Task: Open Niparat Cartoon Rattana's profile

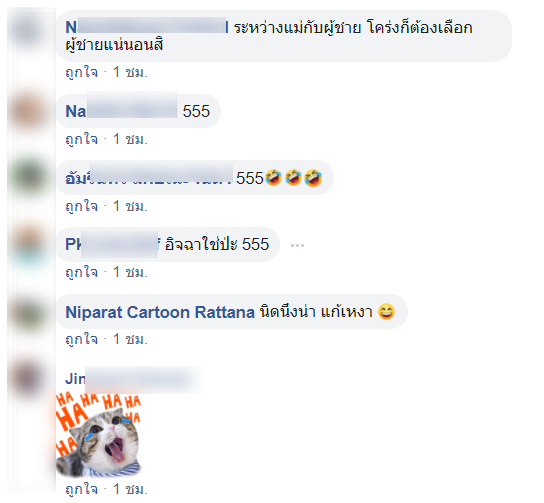Action: [160, 312]
